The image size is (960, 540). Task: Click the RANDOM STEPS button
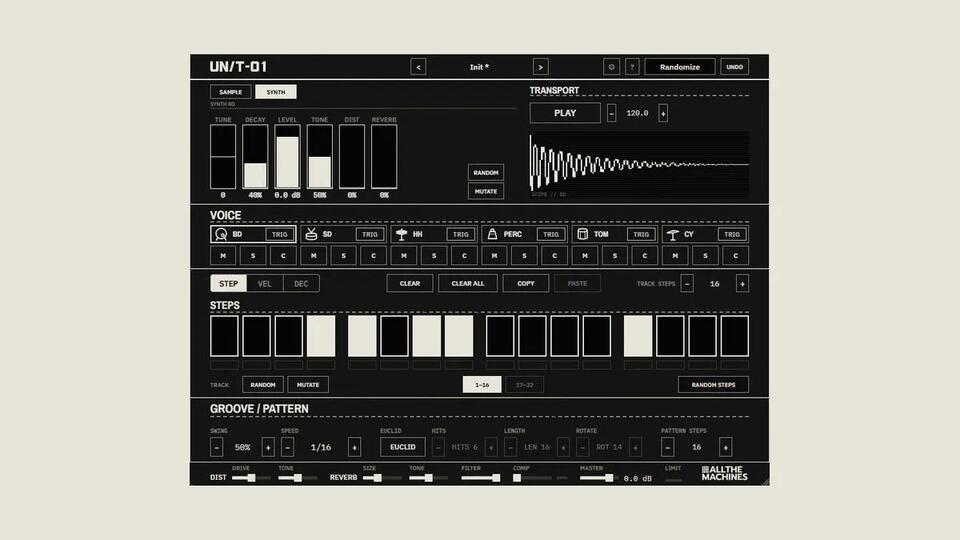tap(713, 384)
